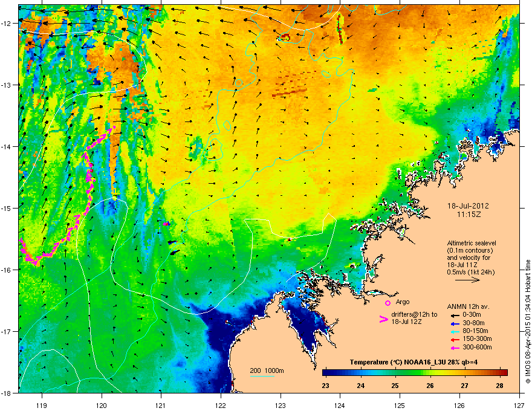Click the magenta drifters arrowhead legend symbol
This screenshot has width=532, height=411.
tap(383, 319)
